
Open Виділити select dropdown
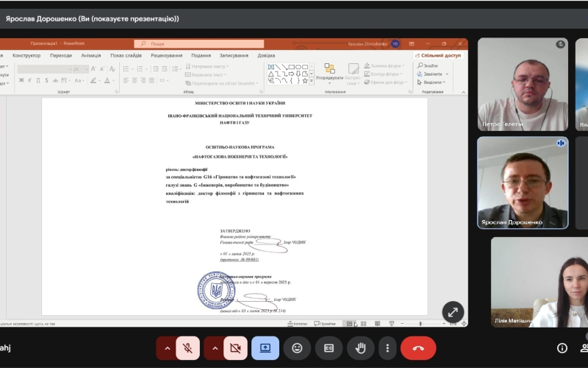431,82
